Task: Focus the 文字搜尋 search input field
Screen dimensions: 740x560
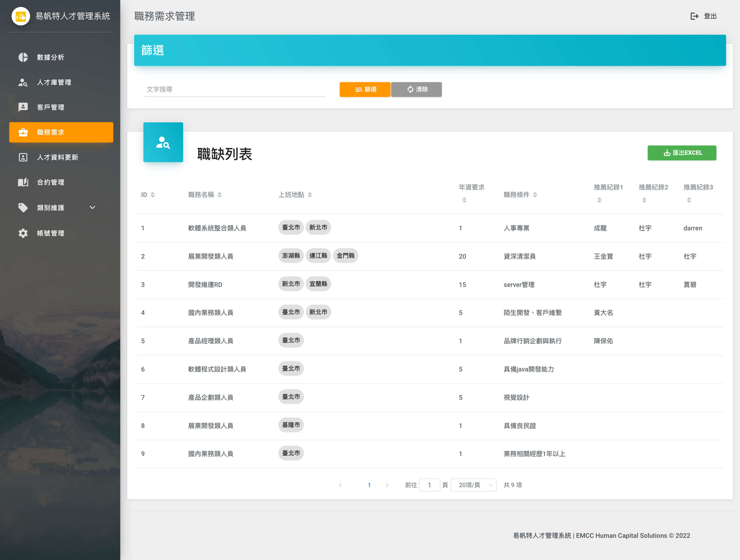Action: tap(234, 89)
